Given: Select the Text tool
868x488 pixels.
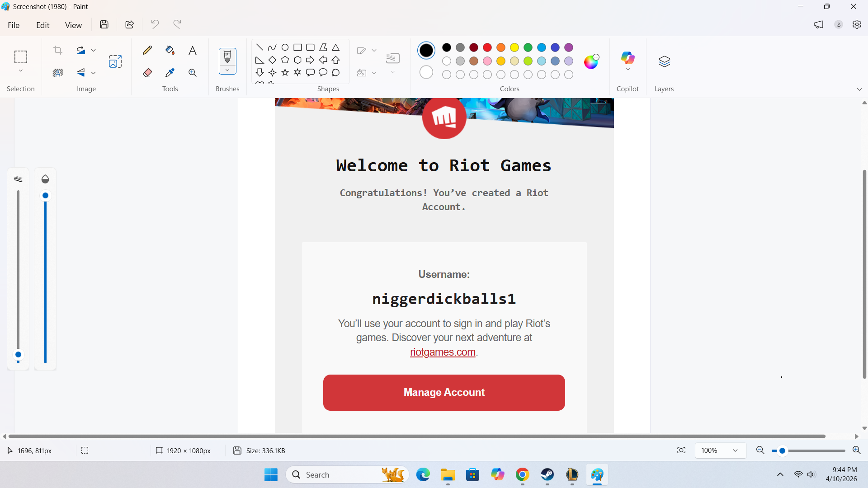Looking at the screenshot, I should click(x=193, y=50).
